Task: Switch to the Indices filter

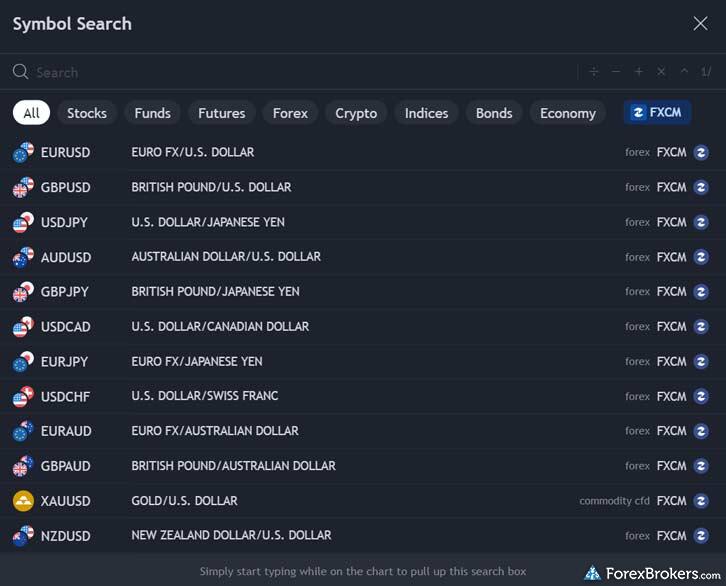Action: pyautogui.click(x=426, y=113)
